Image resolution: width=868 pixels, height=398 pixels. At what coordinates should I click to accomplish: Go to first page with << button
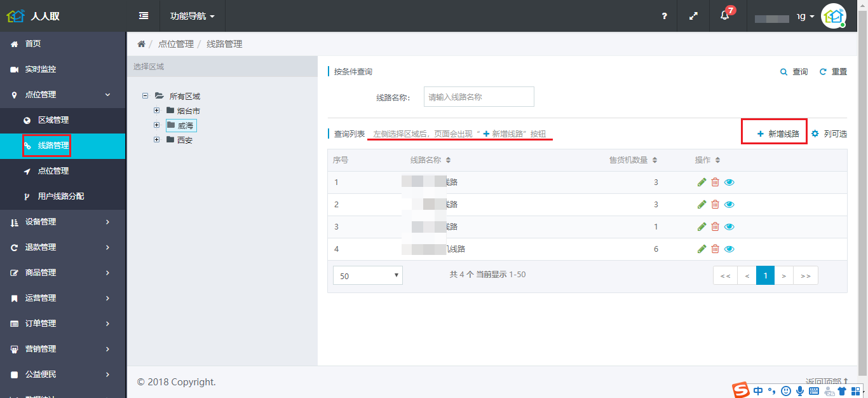725,275
